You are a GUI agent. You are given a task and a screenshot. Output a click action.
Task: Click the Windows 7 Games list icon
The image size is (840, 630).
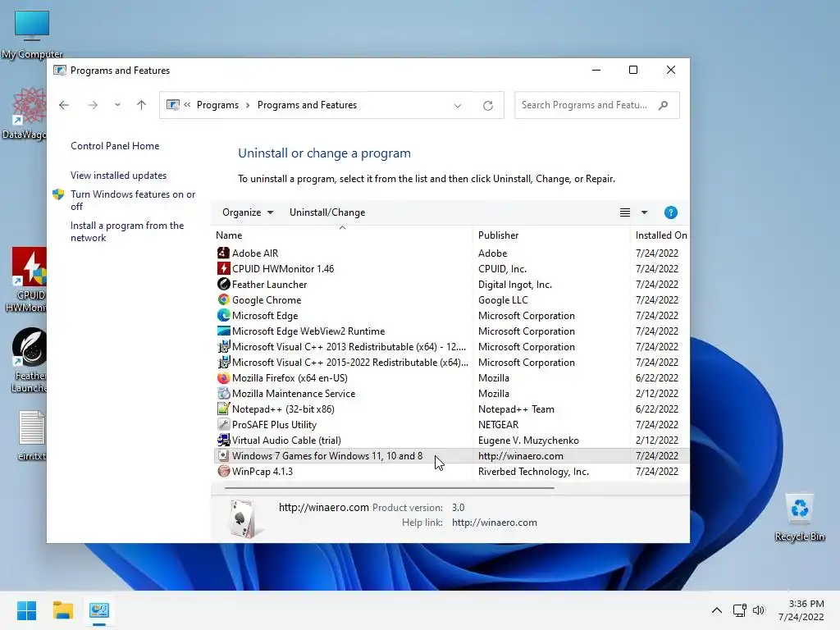pos(223,455)
